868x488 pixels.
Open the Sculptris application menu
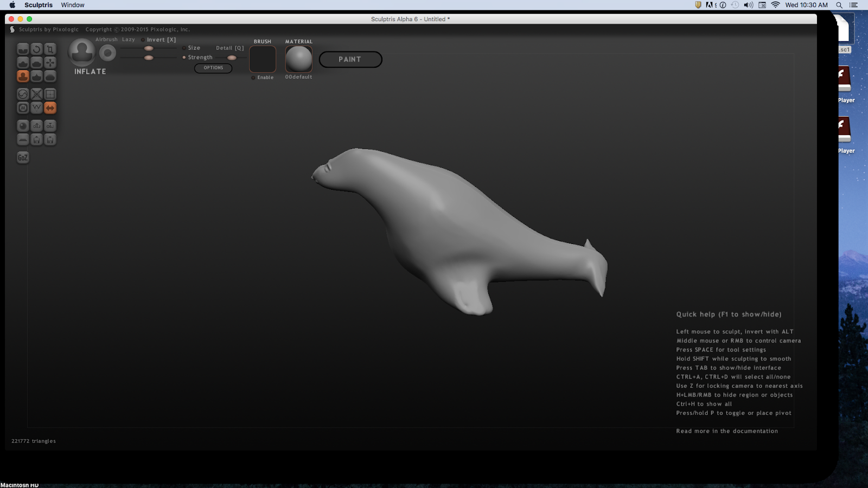(39, 5)
